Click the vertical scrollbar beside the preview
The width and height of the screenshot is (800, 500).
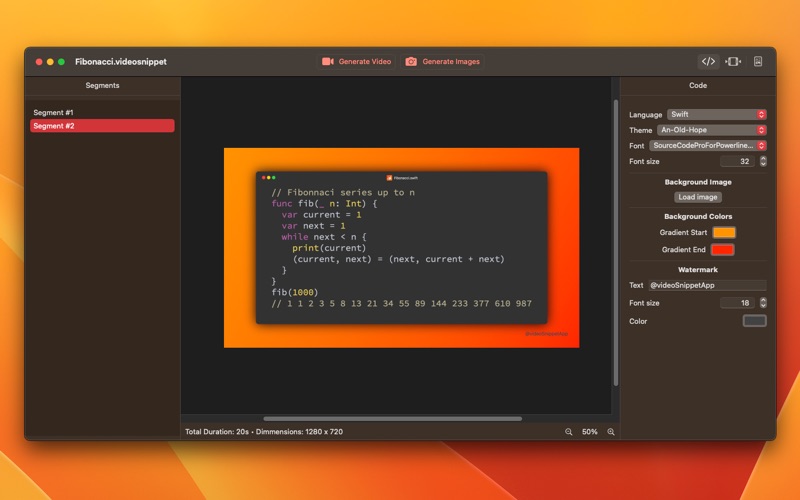[x=616, y=242]
